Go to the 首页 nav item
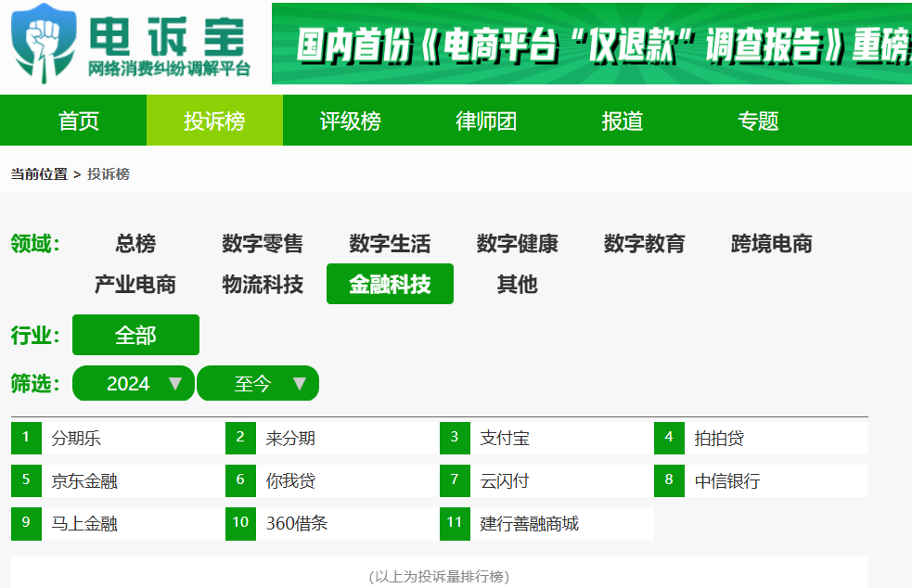912x588 pixels. click(x=79, y=121)
